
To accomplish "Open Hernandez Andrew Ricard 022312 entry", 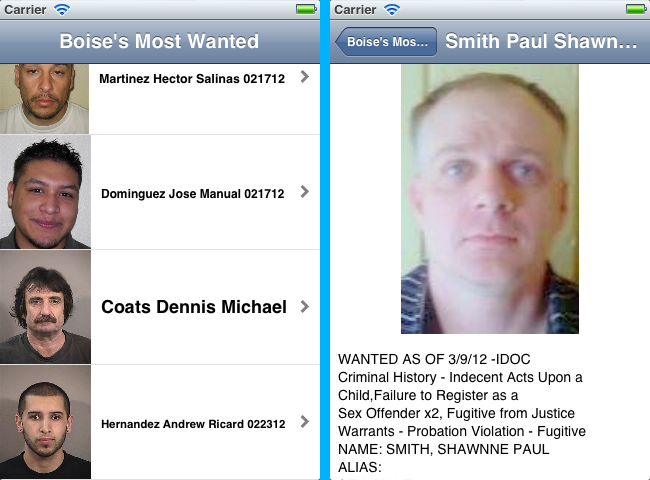I will (x=193, y=424).
